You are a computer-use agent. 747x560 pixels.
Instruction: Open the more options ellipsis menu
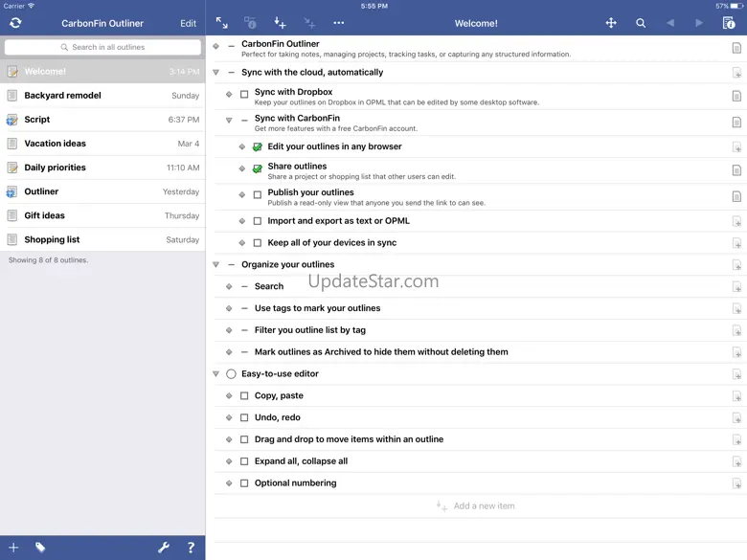339,23
